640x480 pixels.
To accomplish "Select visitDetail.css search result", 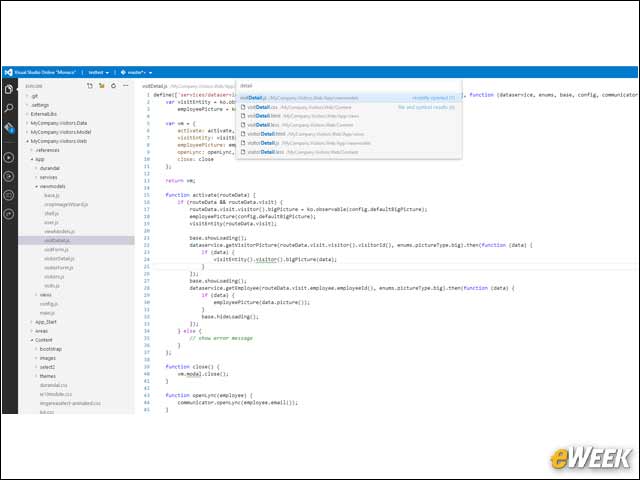I will [x=349, y=107].
